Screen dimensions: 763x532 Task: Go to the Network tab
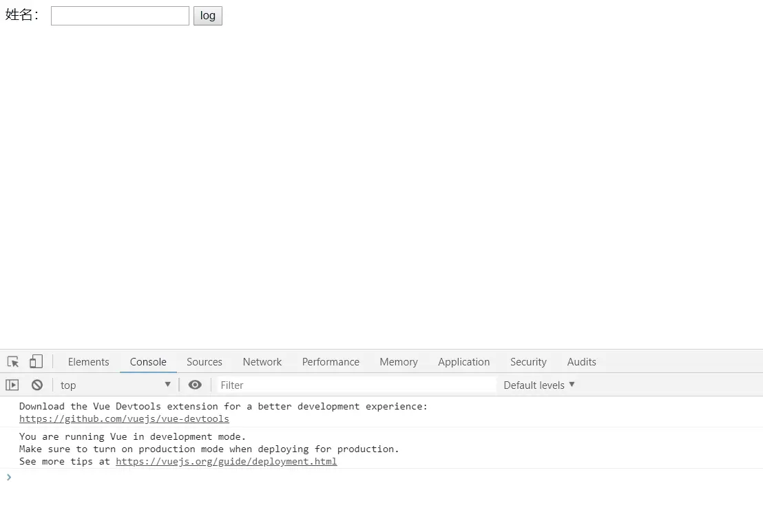262,362
